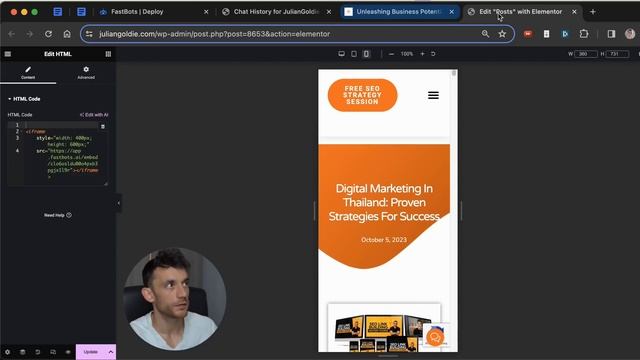Image resolution: width=640 pixels, height=360 pixels.
Task: Open the Elementor hamburger menu
Action: 8,54
